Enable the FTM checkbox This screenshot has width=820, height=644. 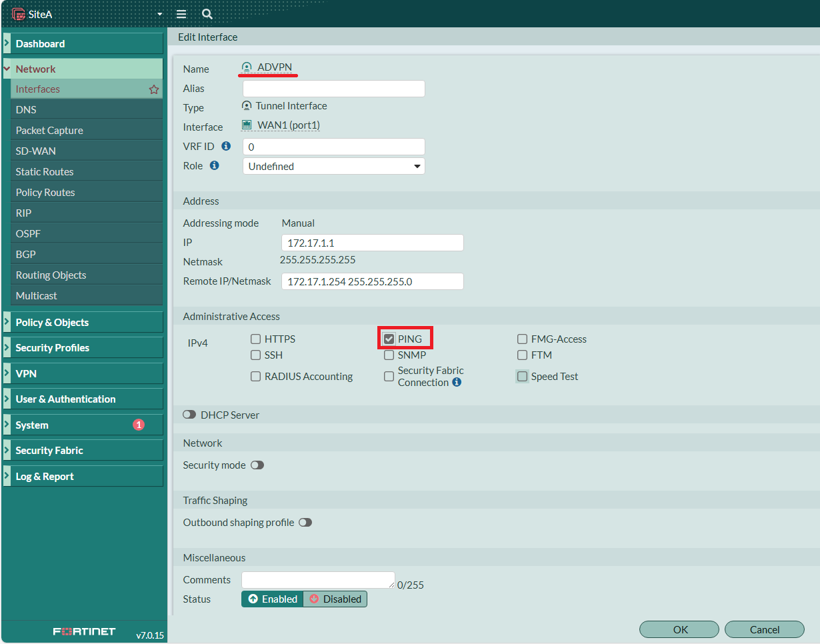coord(523,355)
